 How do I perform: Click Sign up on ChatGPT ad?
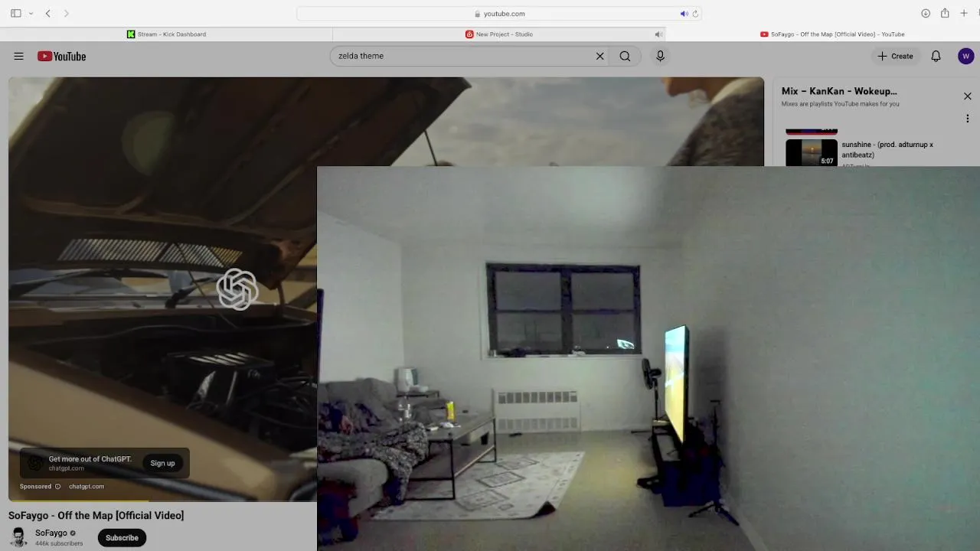[162, 463]
